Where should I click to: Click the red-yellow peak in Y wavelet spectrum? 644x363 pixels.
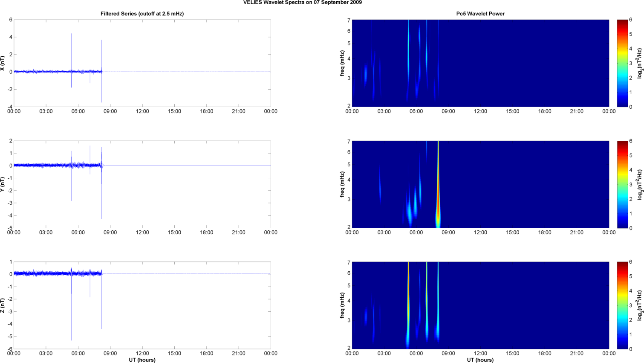[438, 200]
